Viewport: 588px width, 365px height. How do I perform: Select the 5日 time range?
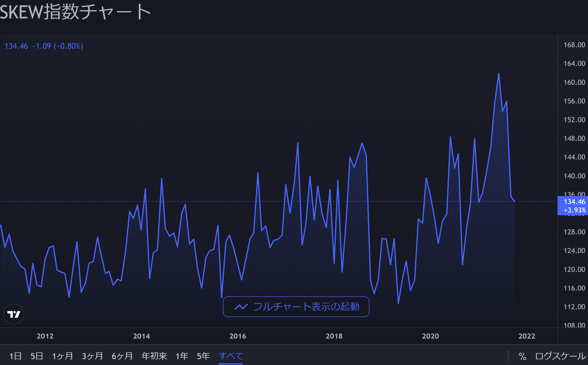37,356
